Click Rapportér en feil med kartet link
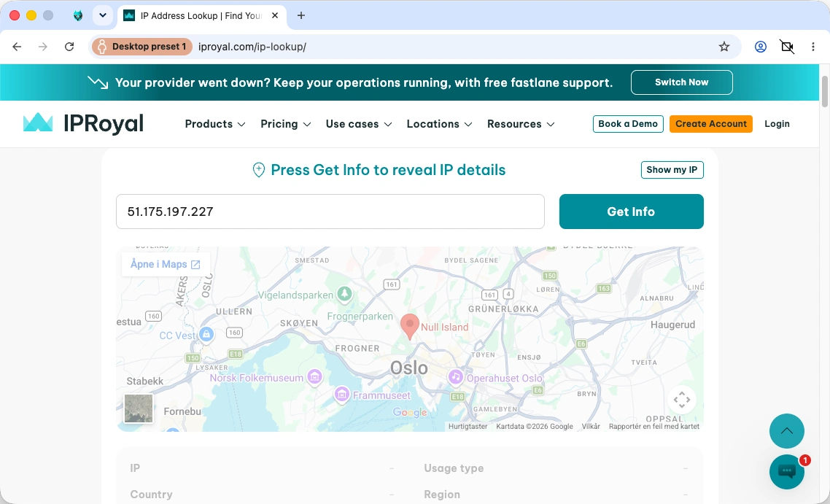The height and width of the screenshot is (504, 830). [x=653, y=426]
